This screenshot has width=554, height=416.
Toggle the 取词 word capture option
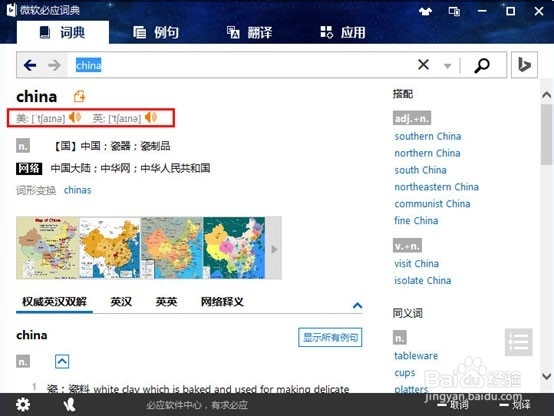coord(453,404)
